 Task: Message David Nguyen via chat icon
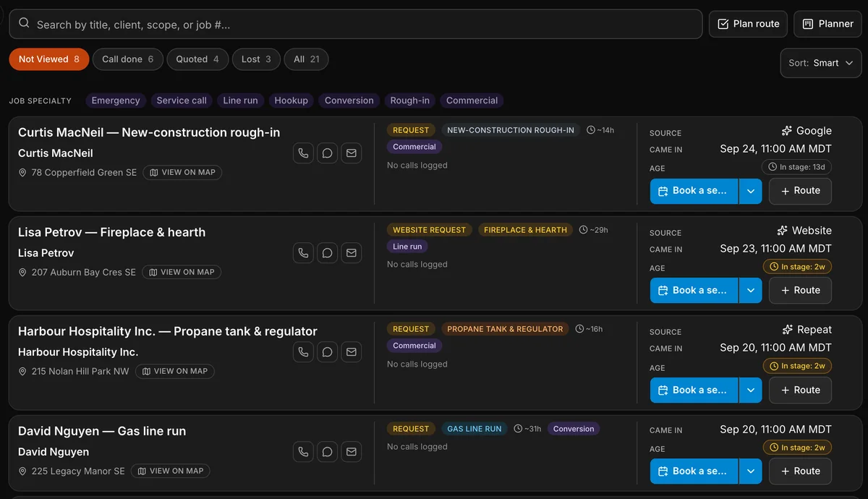327,452
